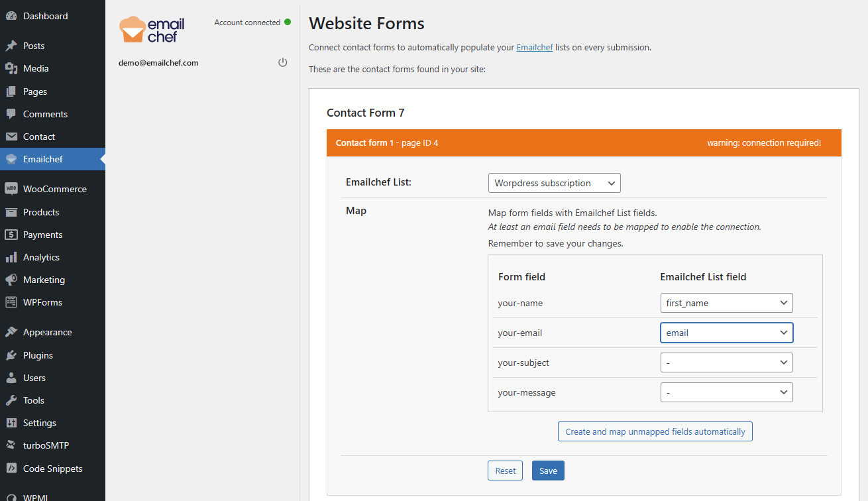Screen dimensions: 868x501
Task: Click the Plugins plug icon
Action: (11, 355)
